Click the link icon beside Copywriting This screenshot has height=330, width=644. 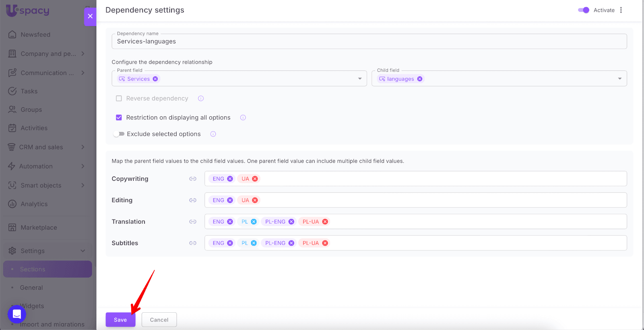pos(193,179)
